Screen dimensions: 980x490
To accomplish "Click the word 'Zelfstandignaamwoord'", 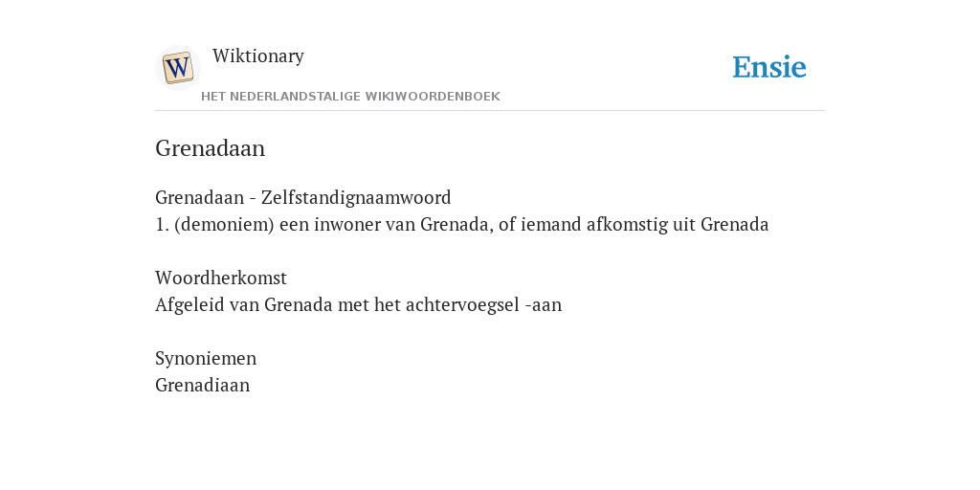I will click(x=356, y=197).
